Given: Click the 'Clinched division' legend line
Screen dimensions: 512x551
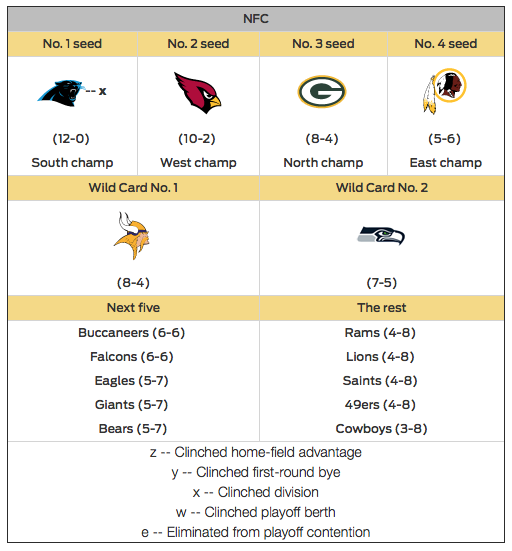Looking at the screenshot, I should (x=256, y=492).
